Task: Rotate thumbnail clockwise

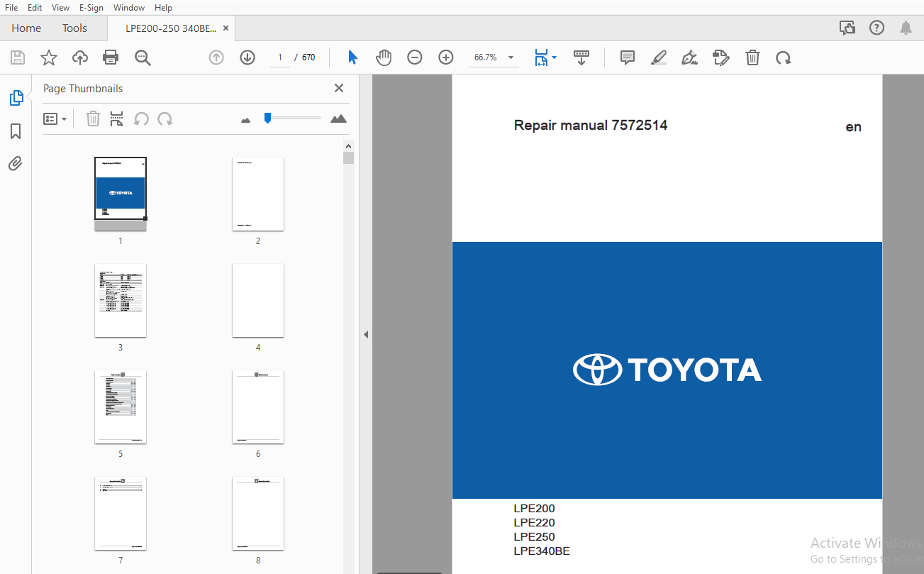Action: (165, 118)
